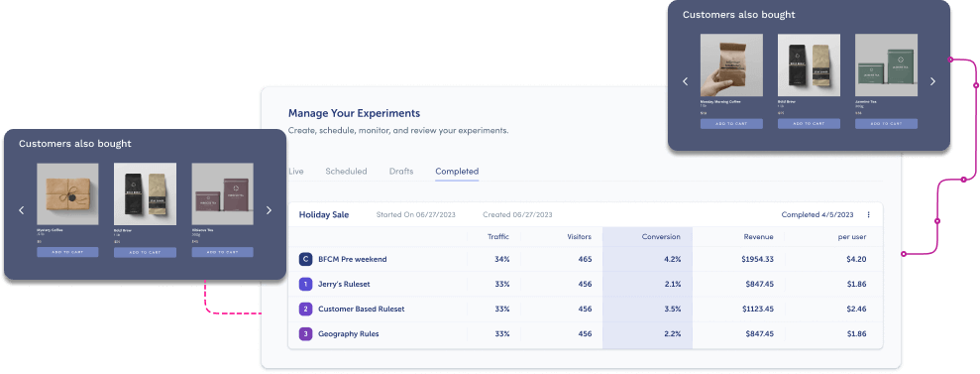This screenshot has width=980, height=374.
Task: Select the Completed tab
Action: click(457, 172)
